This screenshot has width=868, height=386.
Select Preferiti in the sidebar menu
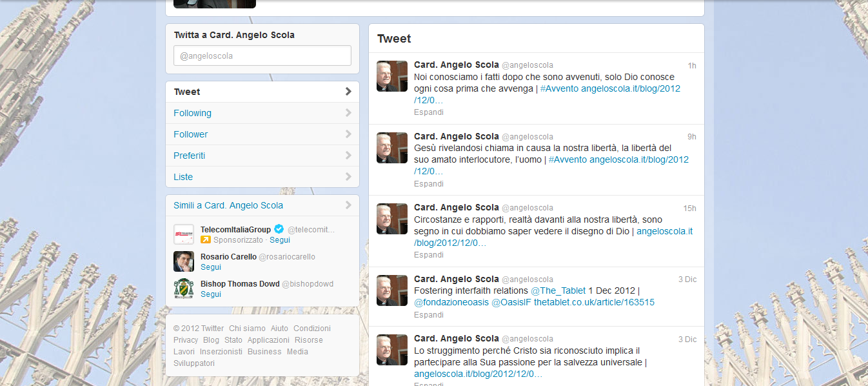[x=189, y=156]
